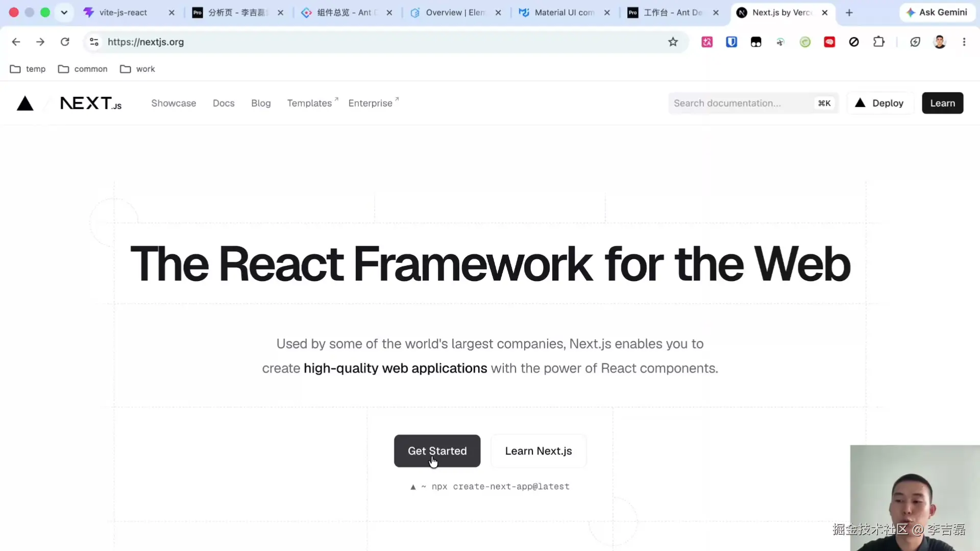The height and width of the screenshot is (551, 980).
Task: Click the presenter webcam thumbnail
Action: pos(915,497)
